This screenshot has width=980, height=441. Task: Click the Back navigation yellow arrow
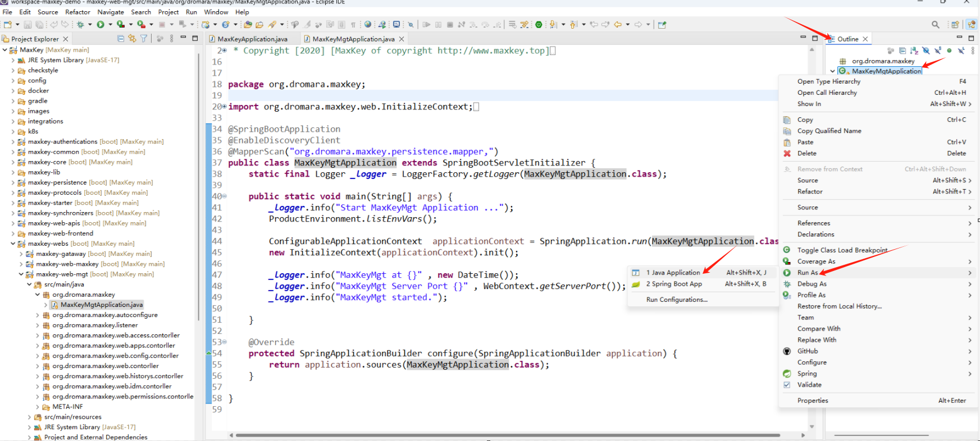coord(617,25)
